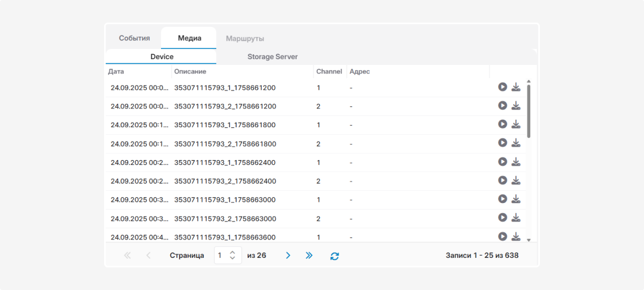
Task: Jump to the last page
Action: [309, 256]
